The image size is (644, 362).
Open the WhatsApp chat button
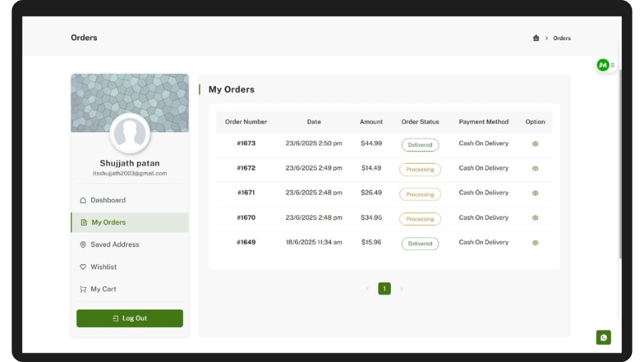(x=603, y=337)
